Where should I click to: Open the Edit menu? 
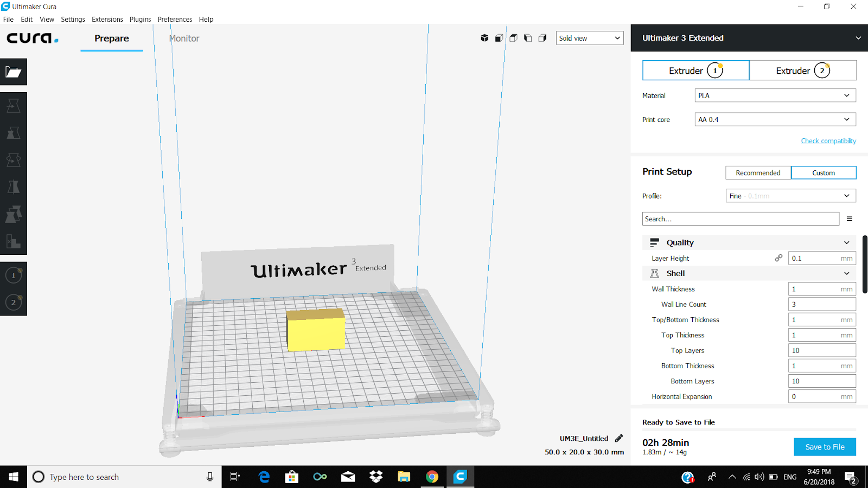point(27,19)
